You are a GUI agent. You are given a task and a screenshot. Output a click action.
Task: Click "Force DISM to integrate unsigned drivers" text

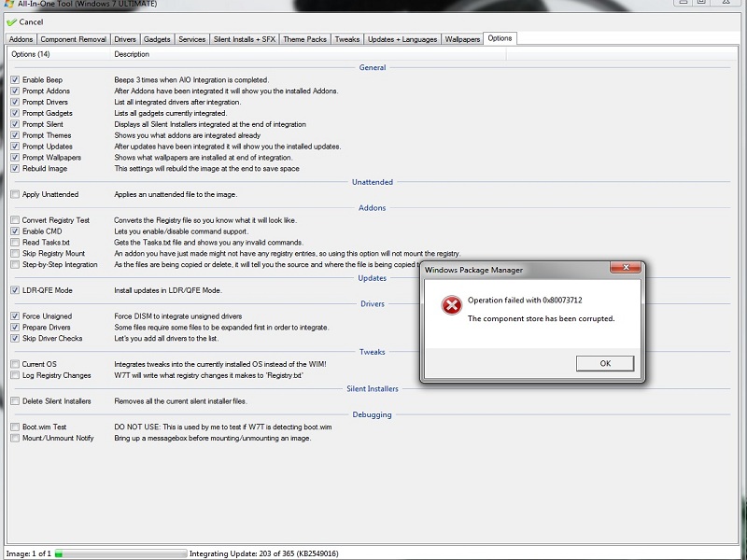point(178,316)
